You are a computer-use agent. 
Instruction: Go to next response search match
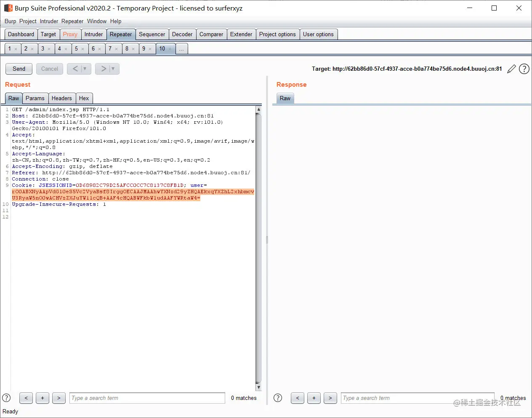point(330,398)
